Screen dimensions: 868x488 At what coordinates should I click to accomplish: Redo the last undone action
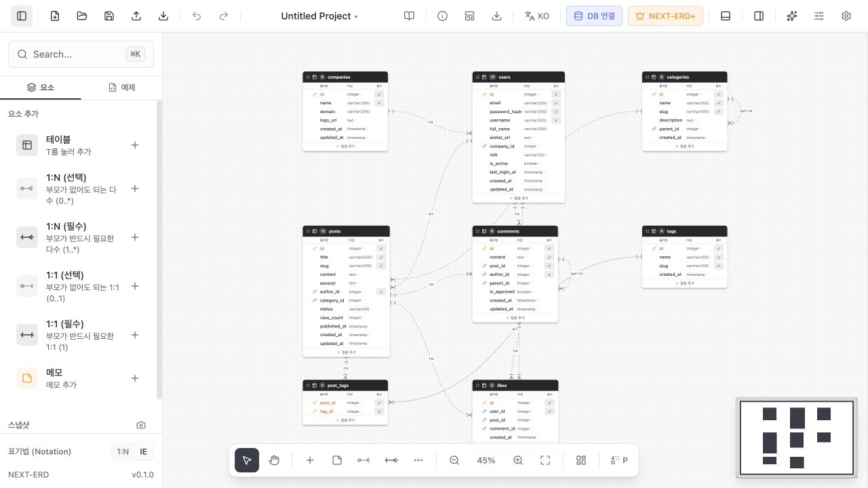coord(224,16)
